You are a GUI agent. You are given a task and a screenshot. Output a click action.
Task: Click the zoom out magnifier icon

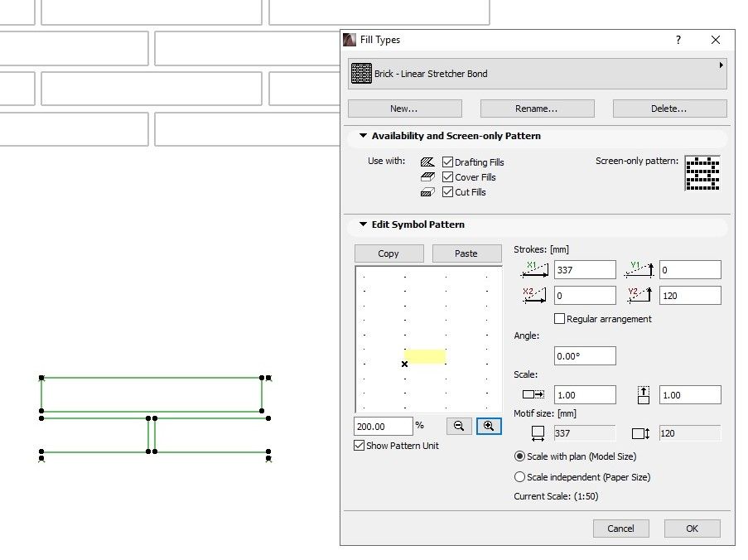[459, 426]
